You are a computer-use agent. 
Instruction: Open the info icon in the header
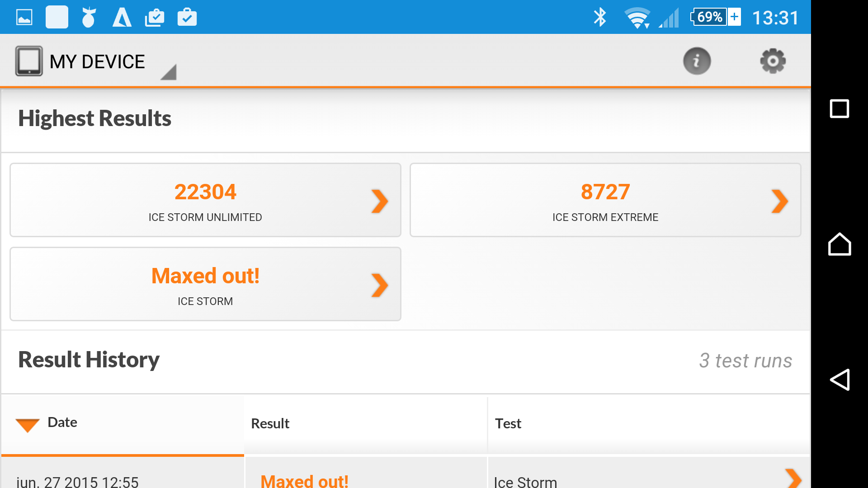coord(697,61)
